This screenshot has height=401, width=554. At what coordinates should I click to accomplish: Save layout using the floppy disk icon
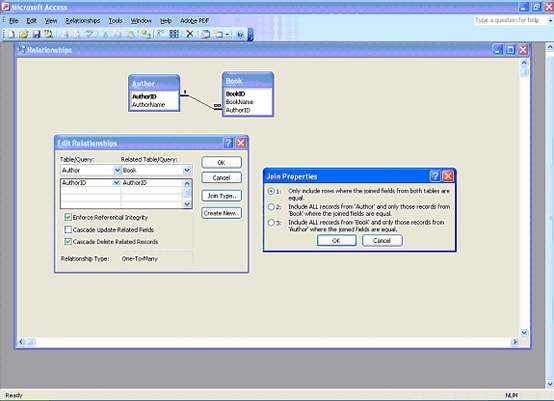pos(36,34)
